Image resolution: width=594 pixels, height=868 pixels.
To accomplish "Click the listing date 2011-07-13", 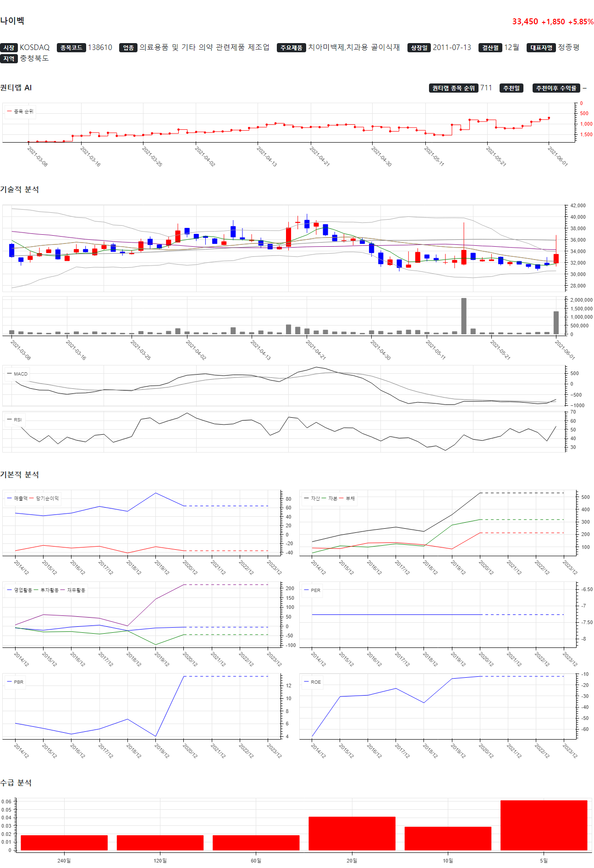I will (x=452, y=48).
